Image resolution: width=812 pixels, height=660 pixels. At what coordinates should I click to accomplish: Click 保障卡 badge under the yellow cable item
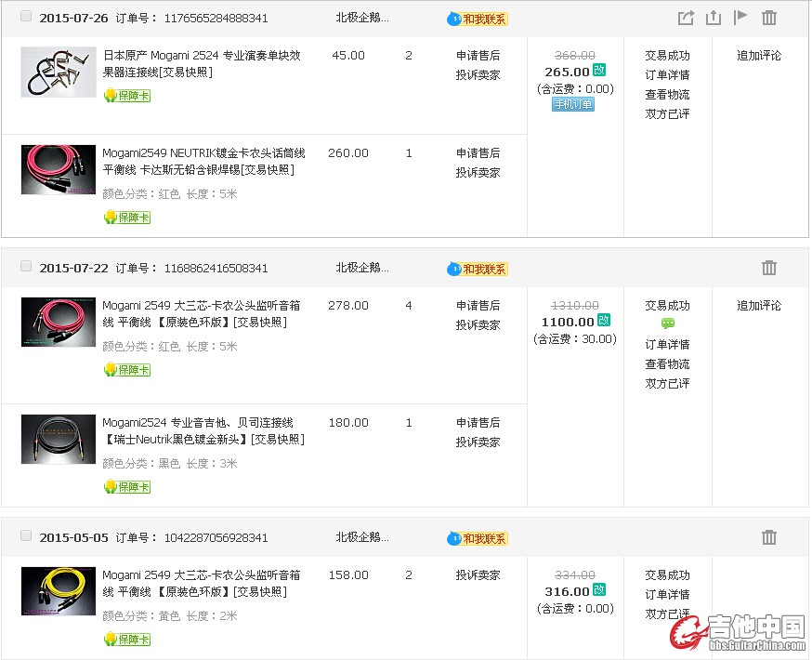127,640
